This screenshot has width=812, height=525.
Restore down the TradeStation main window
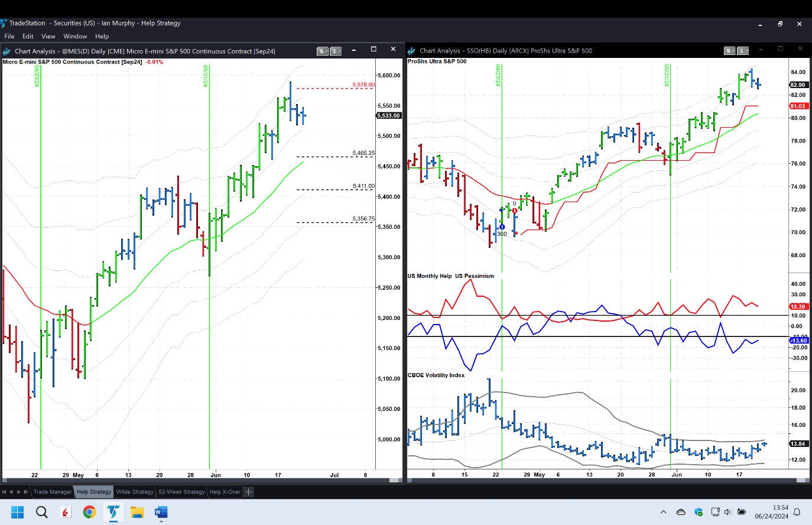780,24
